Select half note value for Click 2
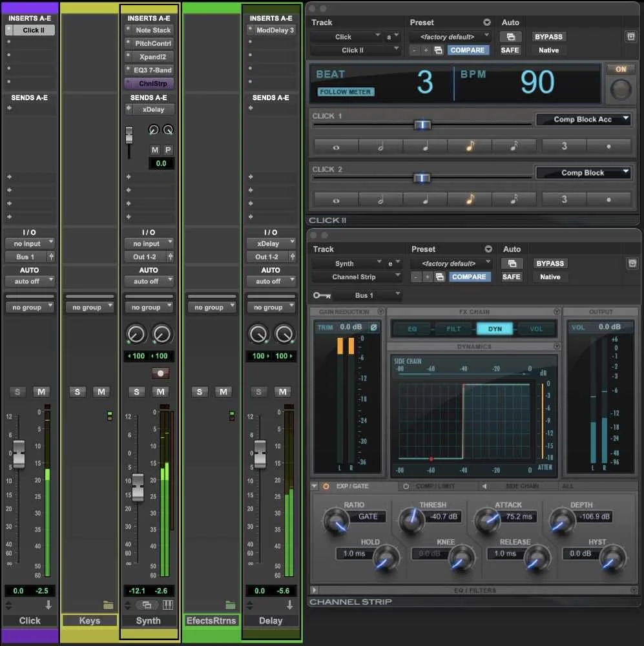 point(380,200)
